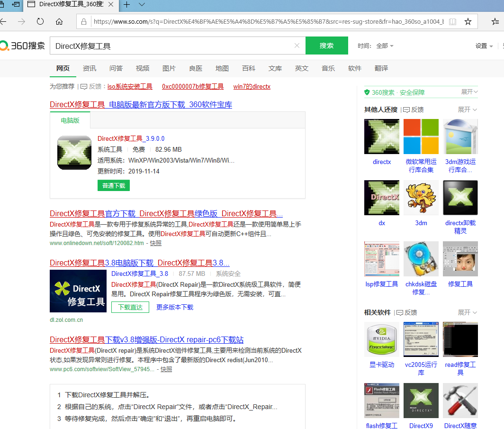The height and width of the screenshot is (429, 504).
Task: Expand the 其他人还搜 section with 展开
Action: point(467,110)
